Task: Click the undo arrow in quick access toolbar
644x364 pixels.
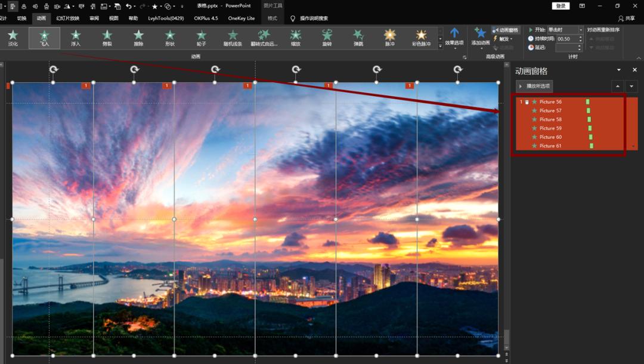Action: point(128,6)
